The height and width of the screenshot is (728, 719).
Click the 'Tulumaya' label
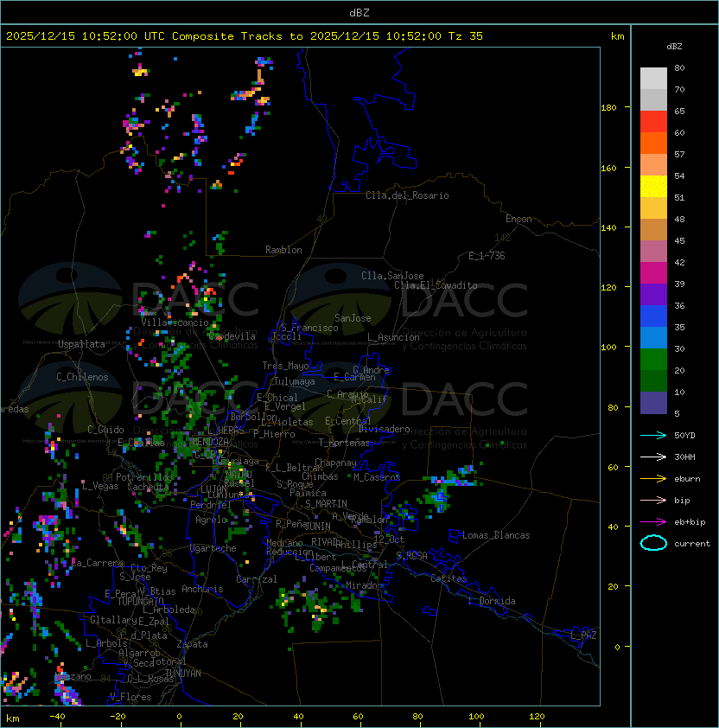tap(295, 381)
